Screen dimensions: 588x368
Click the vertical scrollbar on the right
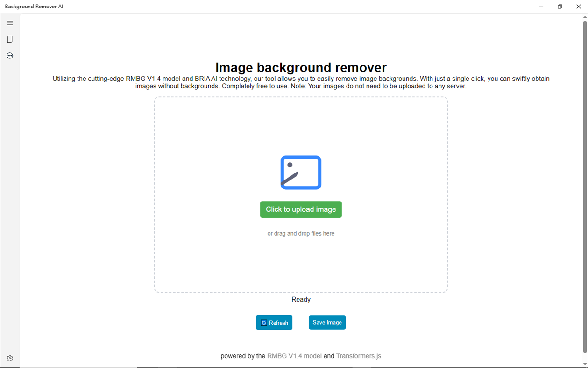[x=584, y=187]
